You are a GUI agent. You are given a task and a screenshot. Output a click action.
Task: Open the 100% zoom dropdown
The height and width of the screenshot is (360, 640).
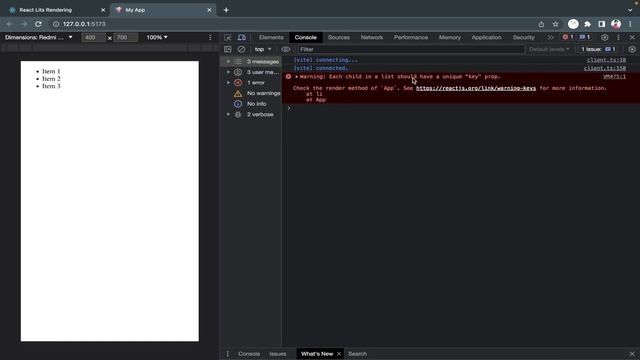pyautogui.click(x=157, y=37)
